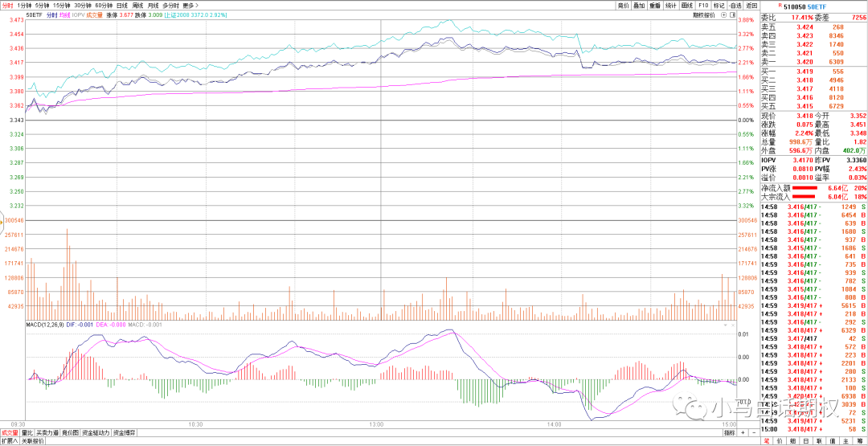The height and width of the screenshot is (446, 868).
Task: Toggle the 均线 average line legend
Action: [64, 15]
